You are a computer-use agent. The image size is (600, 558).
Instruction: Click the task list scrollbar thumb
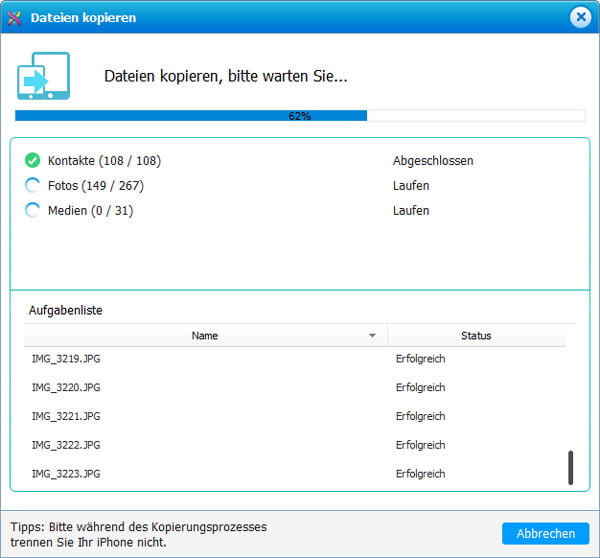point(571,467)
